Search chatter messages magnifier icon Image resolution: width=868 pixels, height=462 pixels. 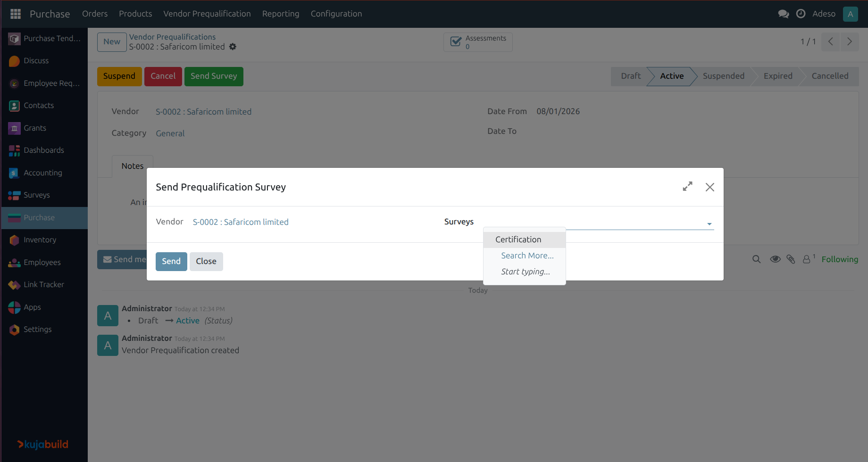click(757, 259)
